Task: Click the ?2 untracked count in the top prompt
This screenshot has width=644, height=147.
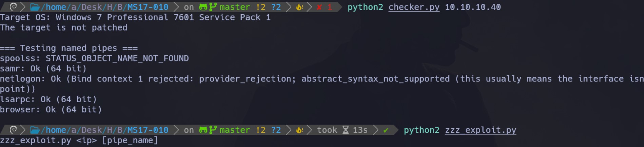Action: (276, 7)
